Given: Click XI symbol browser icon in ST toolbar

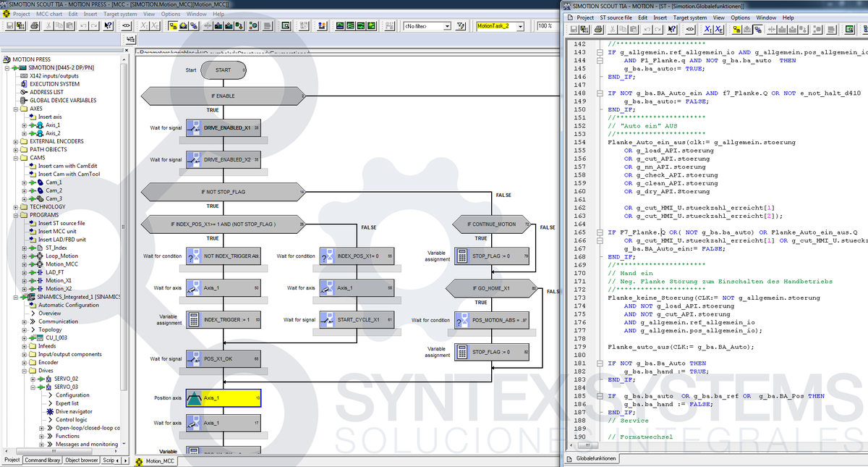Looking at the screenshot, I should point(708,30).
